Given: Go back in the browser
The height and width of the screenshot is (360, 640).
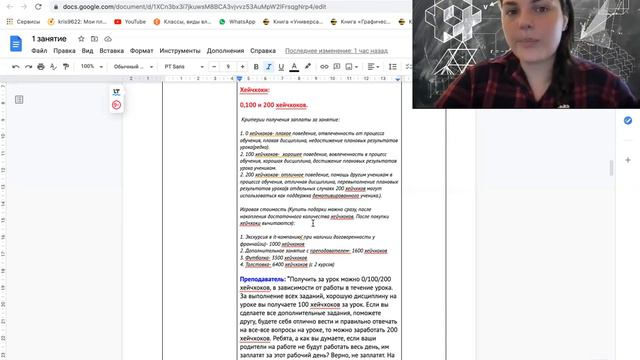Looking at the screenshot, I should (x=10, y=7).
